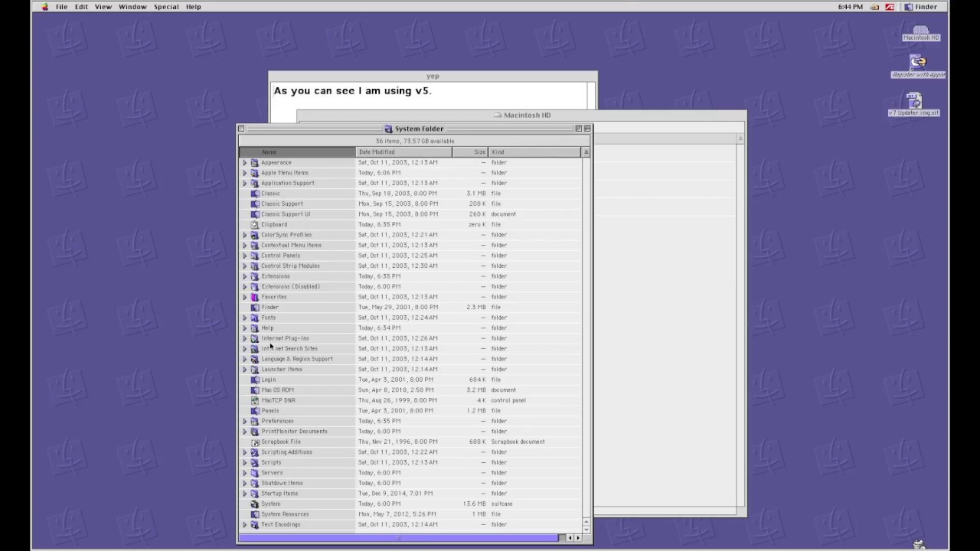Click the Control Panels folder icon
Screen dimensions: 980x551
tap(255, 256)
